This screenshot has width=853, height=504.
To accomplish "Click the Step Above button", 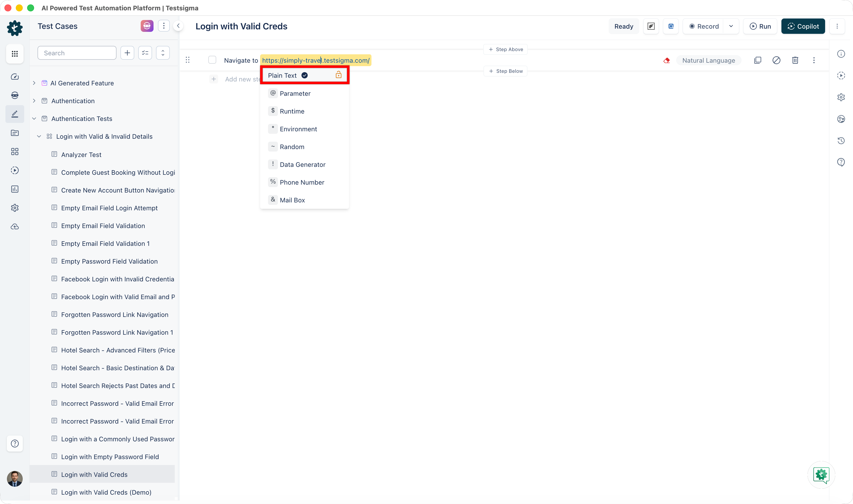I will (x=505, y=49).
